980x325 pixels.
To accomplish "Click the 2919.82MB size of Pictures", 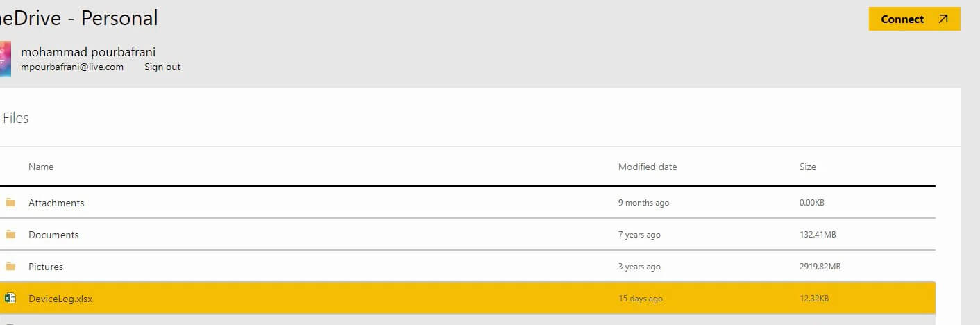I will 820,267.
